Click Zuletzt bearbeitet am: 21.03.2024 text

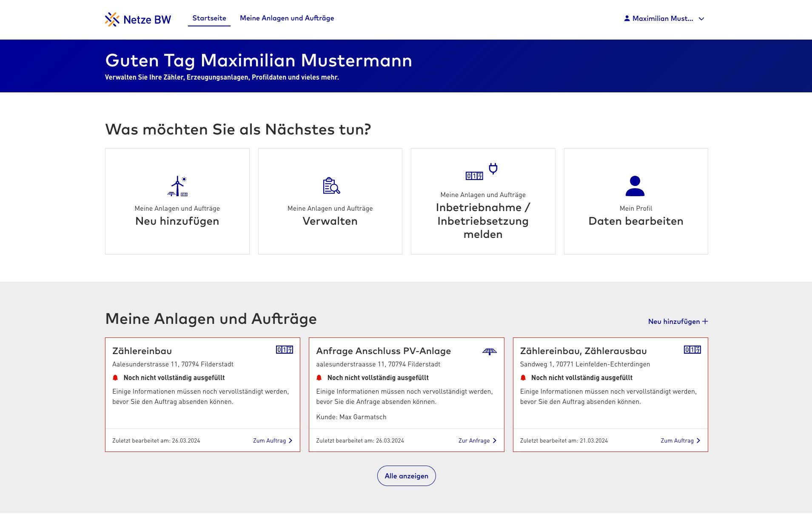click(x=564, y=440)
